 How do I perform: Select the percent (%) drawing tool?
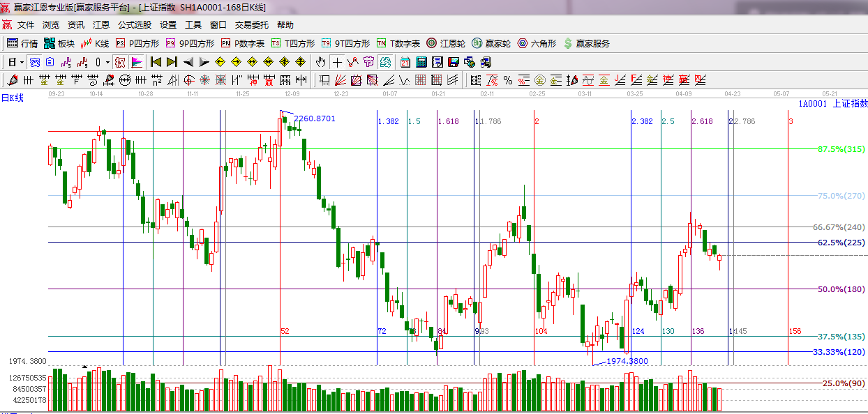tap(507, 80)
